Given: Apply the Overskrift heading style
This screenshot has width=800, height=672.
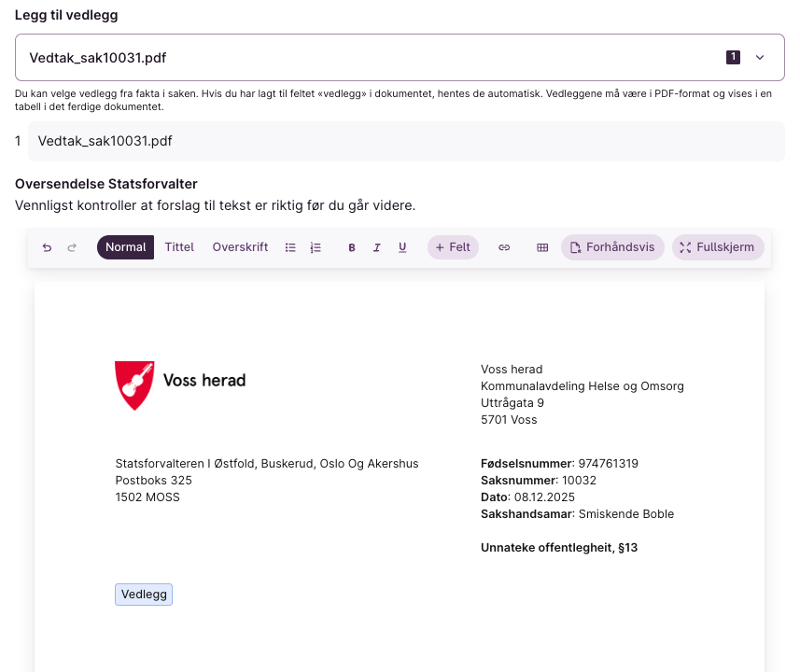Looking at the screenshot, I should pos(240,247).
